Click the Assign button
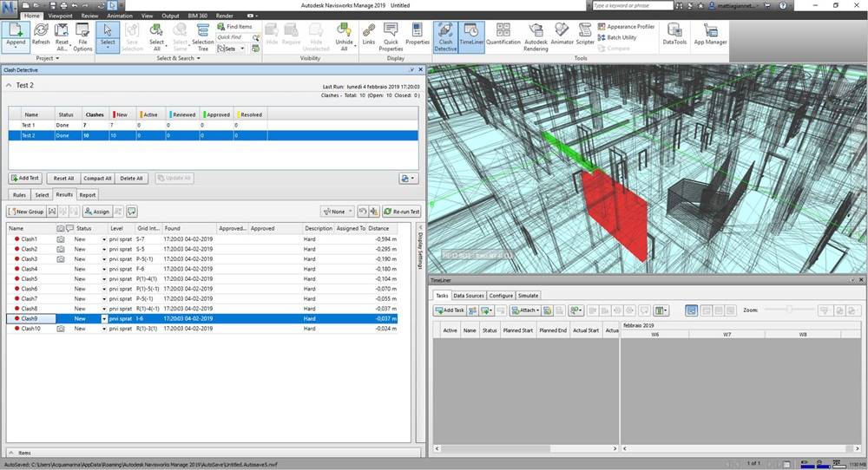Screen dimensions: 868x470 (x=97, y=212)
